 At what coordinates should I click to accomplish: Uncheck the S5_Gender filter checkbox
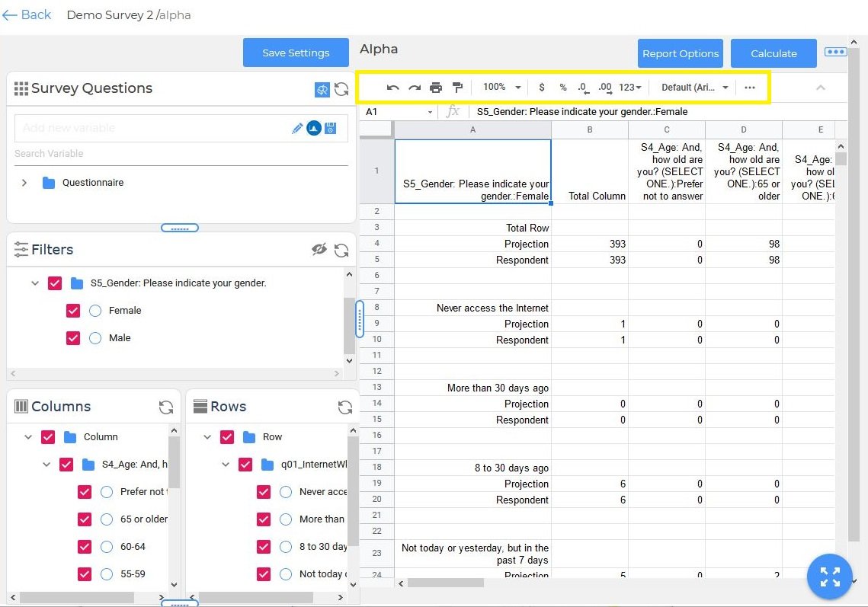(x=55, y=283)
